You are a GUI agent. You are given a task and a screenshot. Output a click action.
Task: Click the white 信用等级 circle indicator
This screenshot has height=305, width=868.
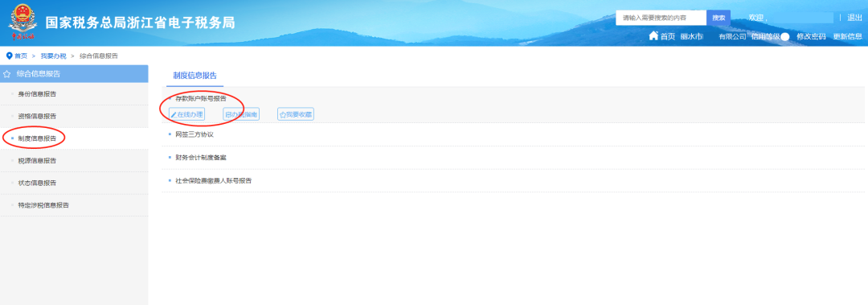point(785,37)
